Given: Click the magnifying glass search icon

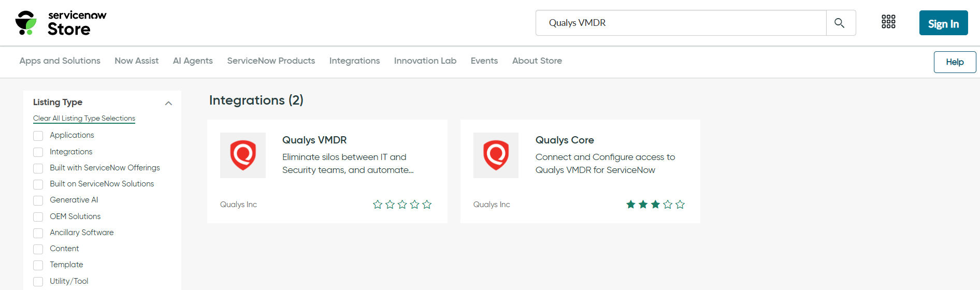Looking at the screenshot, I should (840, 23).
